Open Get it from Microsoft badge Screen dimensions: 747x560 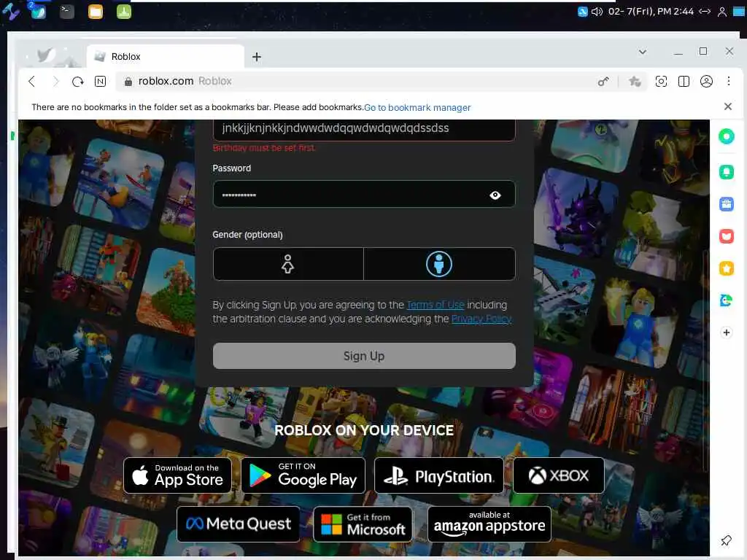pyautogui.click(x=363, y=524)
